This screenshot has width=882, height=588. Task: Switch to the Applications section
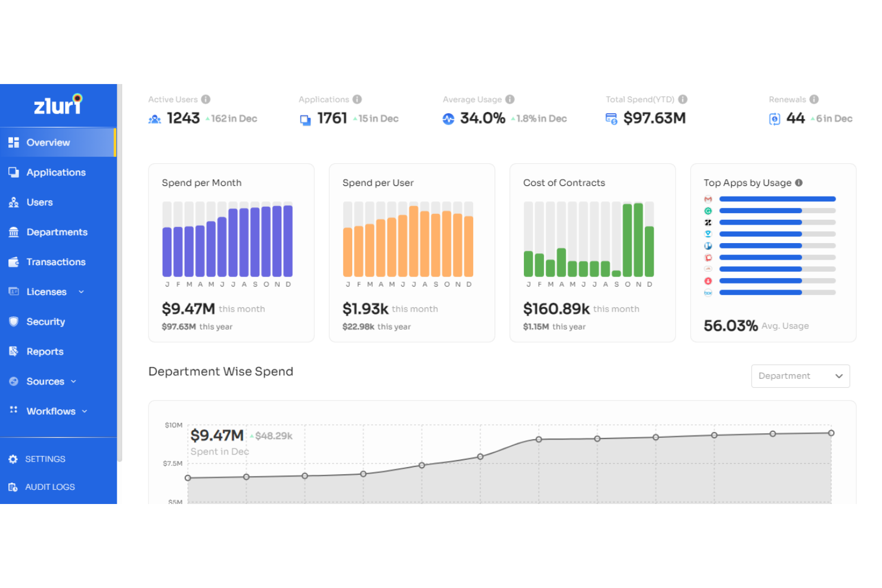(x=56, y=172)
